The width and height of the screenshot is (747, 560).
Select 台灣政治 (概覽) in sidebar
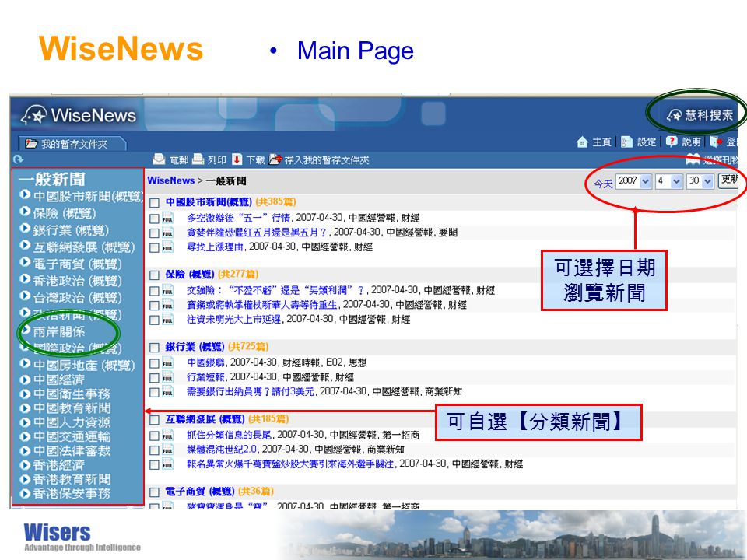[77, 298]
